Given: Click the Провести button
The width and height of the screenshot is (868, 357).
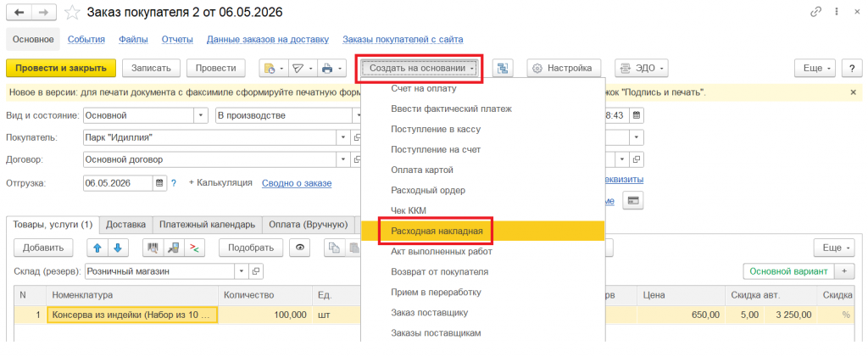Looking at the screenshot, I should [216, 68].
